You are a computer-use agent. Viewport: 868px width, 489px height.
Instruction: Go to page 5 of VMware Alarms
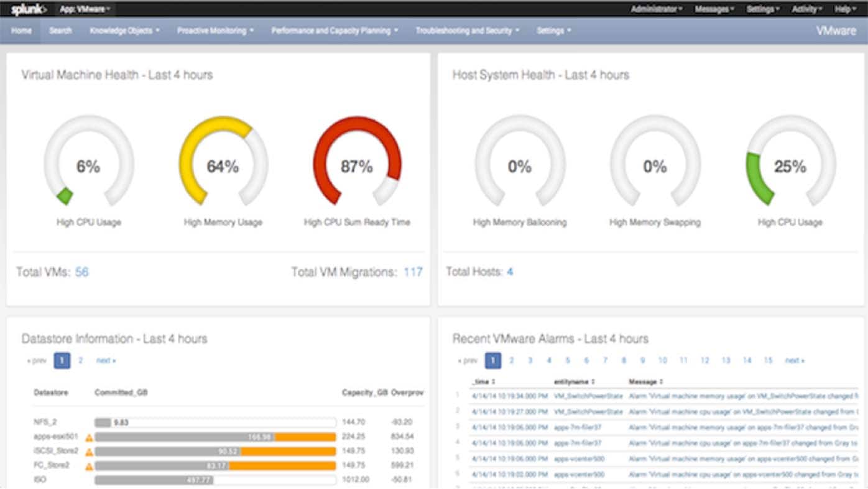pyautogui.click(x=568, y=360)
